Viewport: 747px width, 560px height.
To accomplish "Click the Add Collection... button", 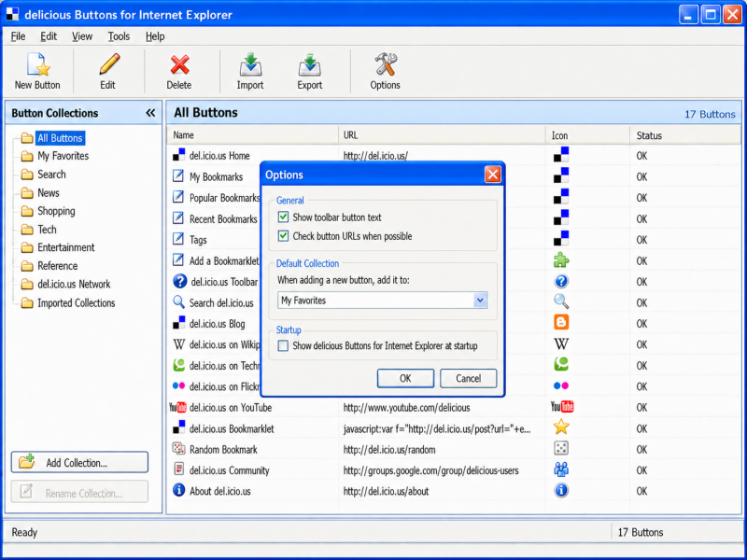I will click(x=79, y=462).
